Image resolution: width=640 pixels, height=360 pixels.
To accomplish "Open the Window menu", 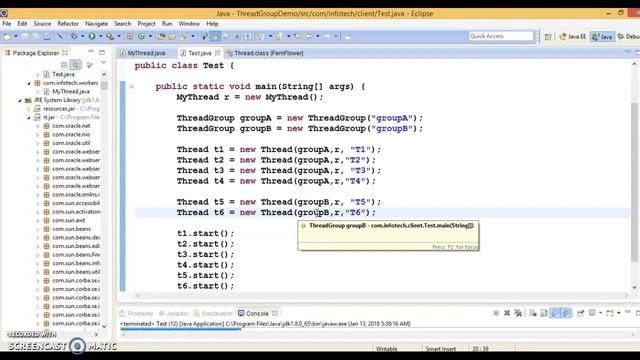I will [189, 24].
